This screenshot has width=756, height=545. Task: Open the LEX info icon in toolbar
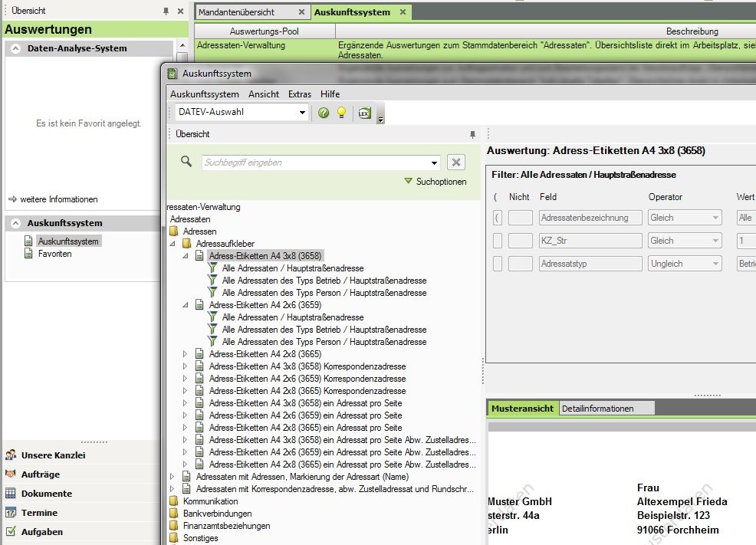[x=364, y=113]
